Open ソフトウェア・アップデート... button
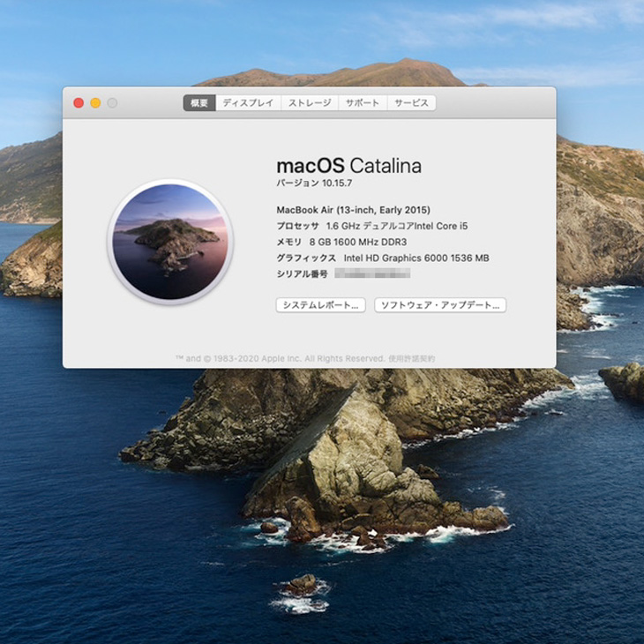This screenshot has width=644, height=644. tap(440, 305)
